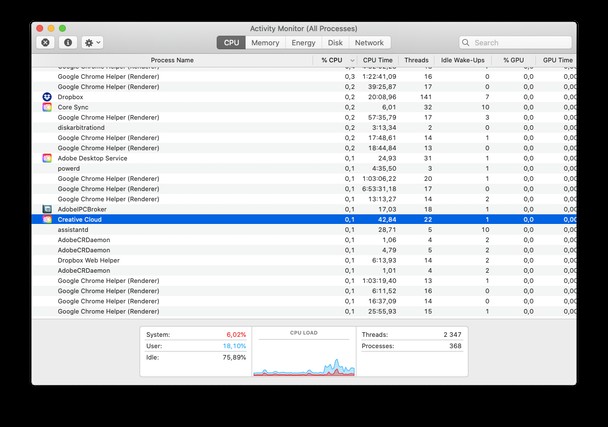Click the Adobe Desktop Service icon

click(47, 158)
